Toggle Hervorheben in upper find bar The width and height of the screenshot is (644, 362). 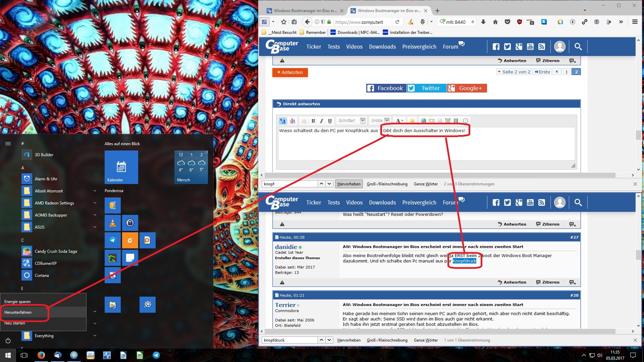(x=349, y=184)
